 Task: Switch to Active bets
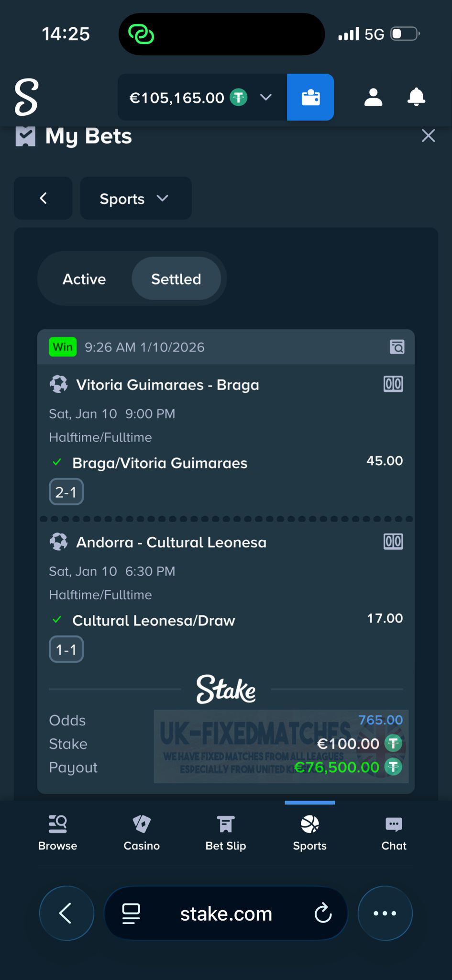[84, 279]
